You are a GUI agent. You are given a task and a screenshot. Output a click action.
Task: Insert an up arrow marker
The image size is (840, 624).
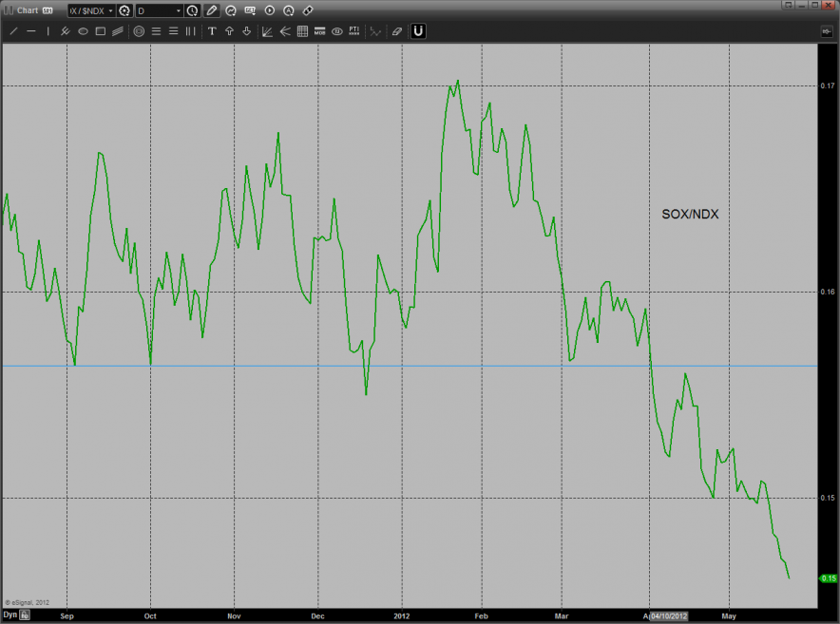coord(229,31)
